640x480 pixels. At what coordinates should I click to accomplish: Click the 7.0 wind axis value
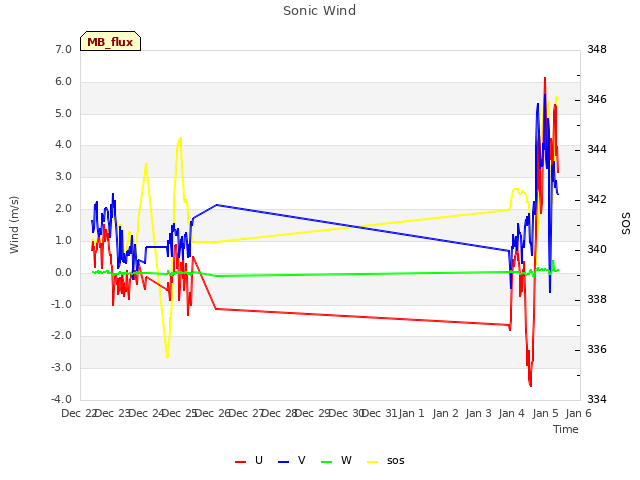(63, 50)
